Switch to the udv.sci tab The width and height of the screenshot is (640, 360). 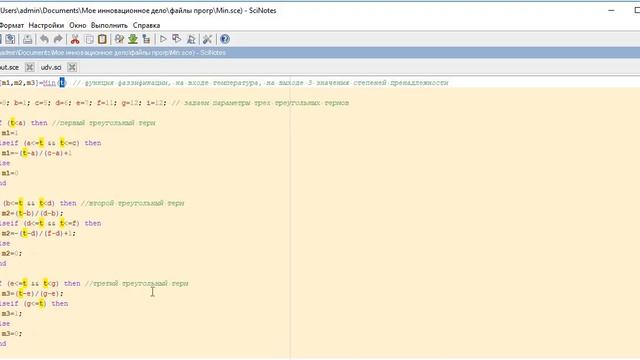click(51, 67)
